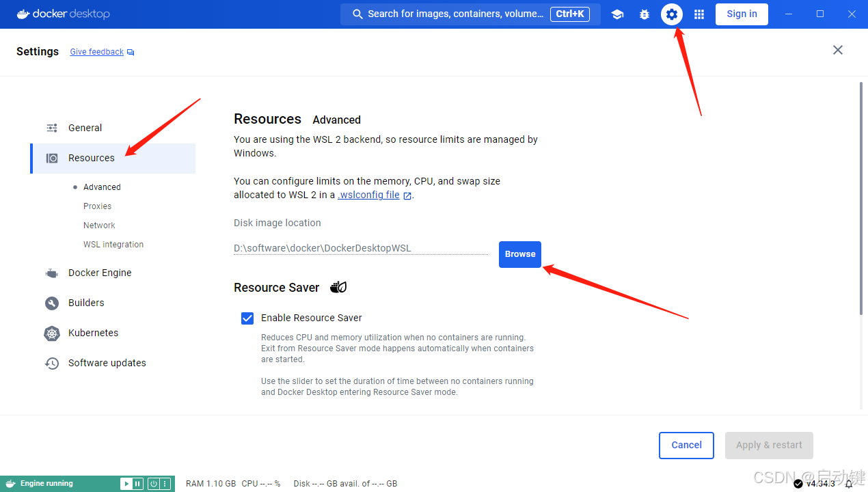Click the Apply & restart button

coord(769,445)
